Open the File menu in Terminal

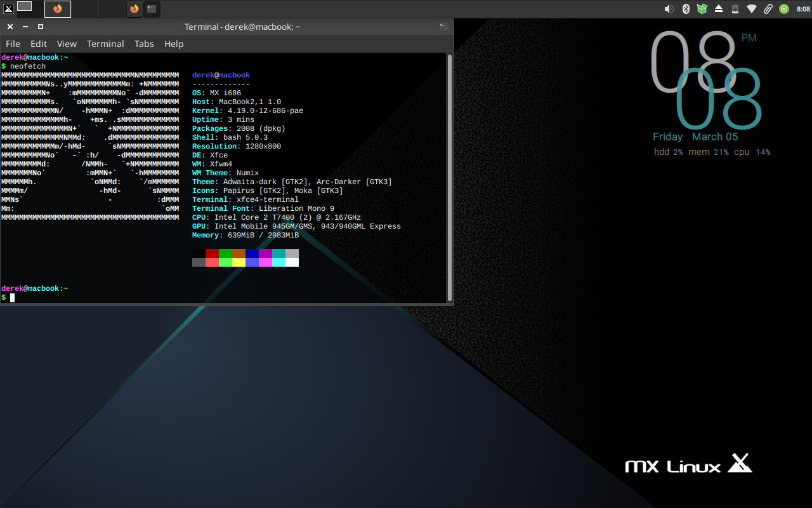[x=13, y=44]
